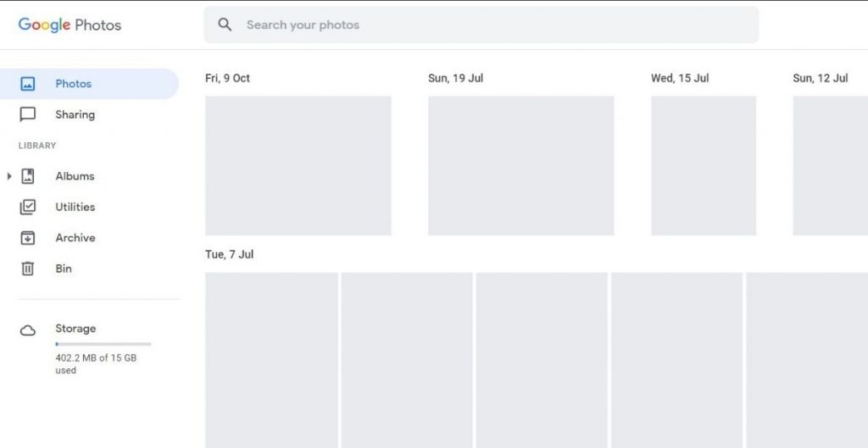Open the Utilities page

[x=75, y=207]
